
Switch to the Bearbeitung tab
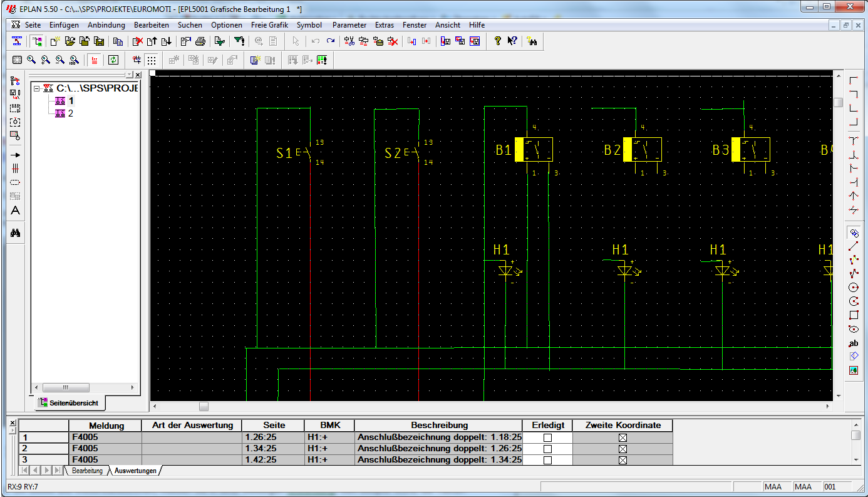tap(87, 470)
